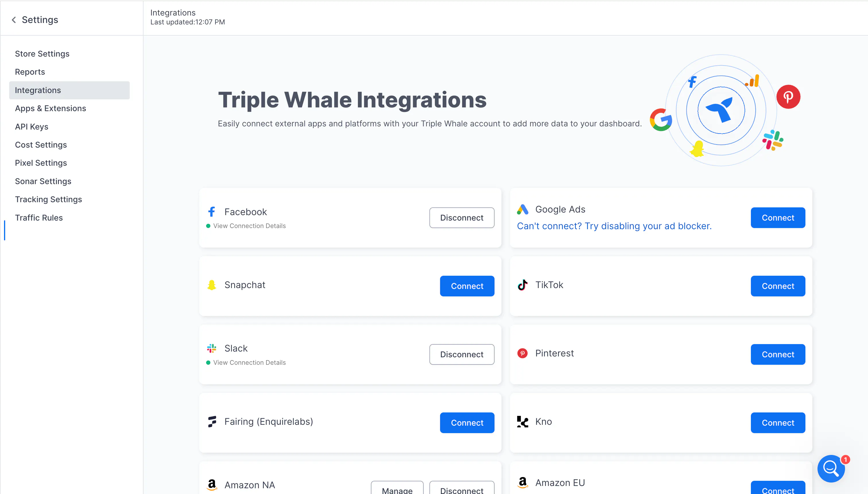Open Reports in sidebar
The image size is (868, 494).
(x=30, y=72)
